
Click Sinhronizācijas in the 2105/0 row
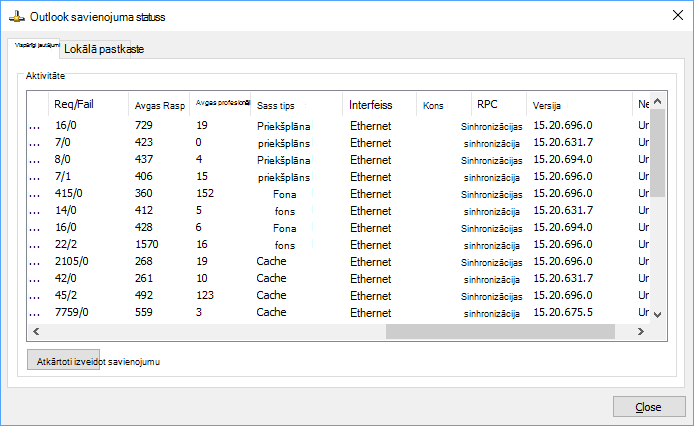coord(491,263)
